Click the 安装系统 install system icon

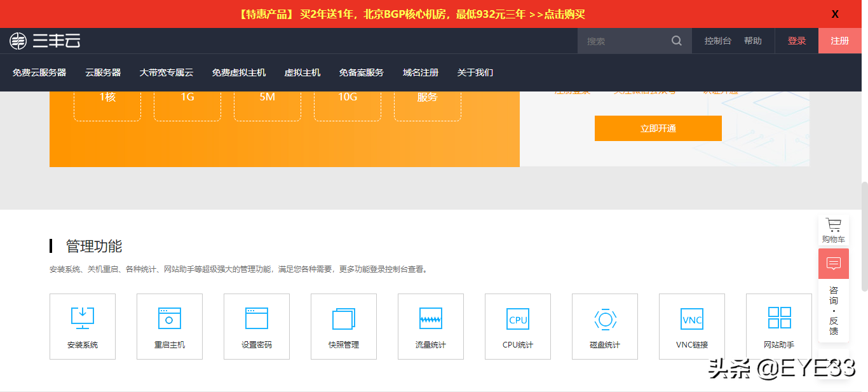[83, 318]
